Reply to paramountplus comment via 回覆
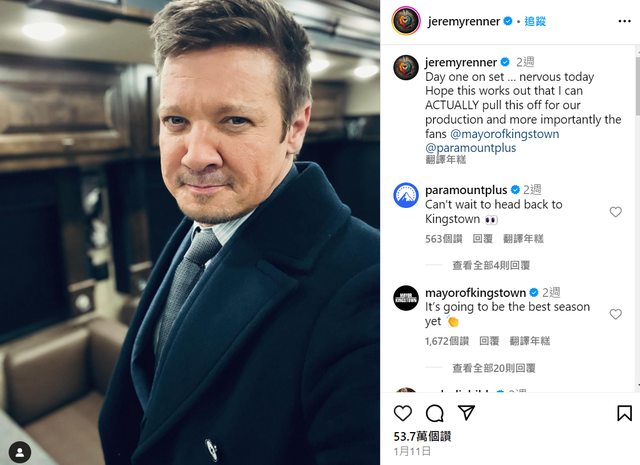This screenshot has height=465, width=640. point(482,239)
